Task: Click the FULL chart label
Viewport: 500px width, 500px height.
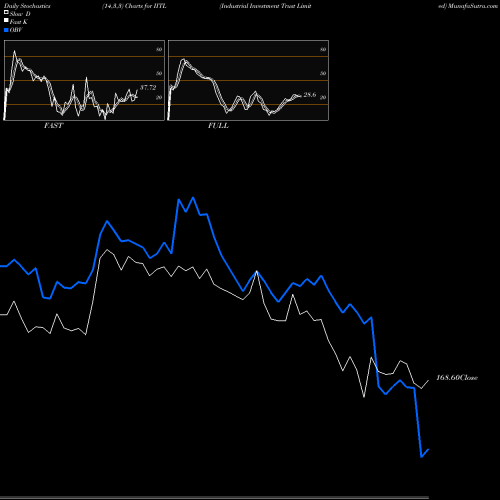Action: coord(218,126)
